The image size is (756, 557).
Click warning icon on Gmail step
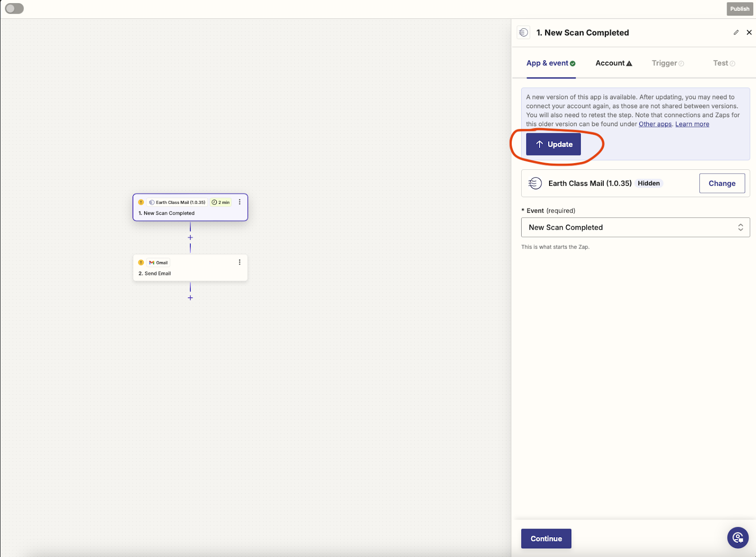141,262
